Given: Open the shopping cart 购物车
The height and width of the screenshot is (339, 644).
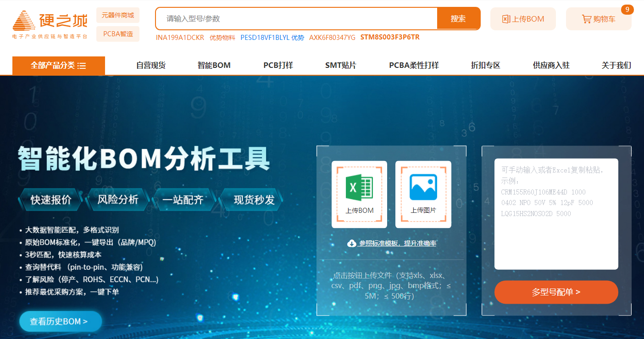Looking at the screenshot, I should pos(599,19).
